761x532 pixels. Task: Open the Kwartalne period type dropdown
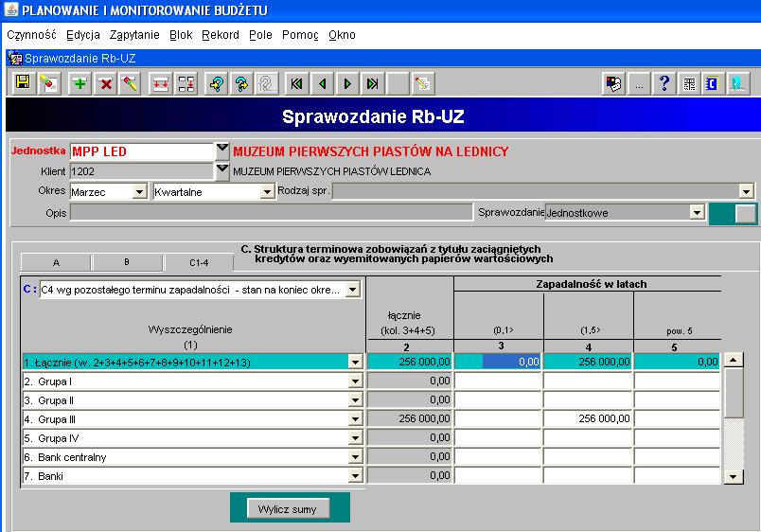coord(268,192)
